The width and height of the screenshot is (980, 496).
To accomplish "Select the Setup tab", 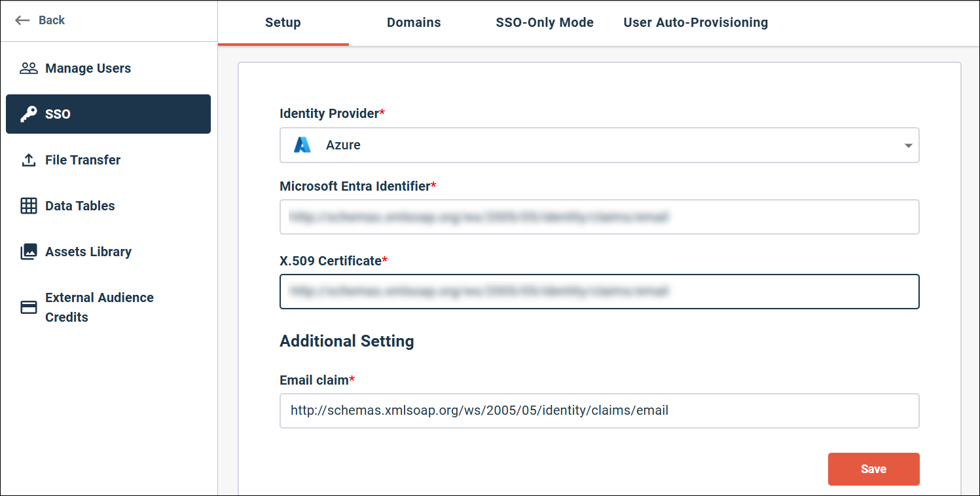I will (283, 23).
